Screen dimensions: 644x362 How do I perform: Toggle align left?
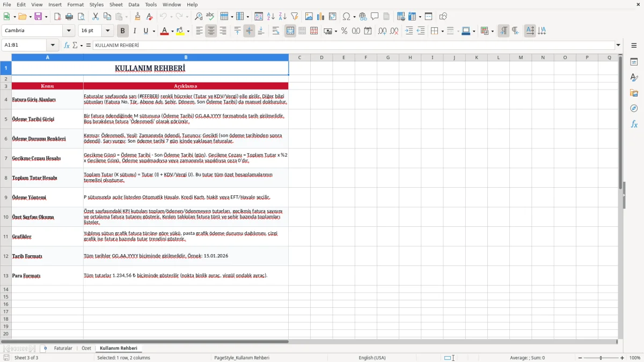199,31
